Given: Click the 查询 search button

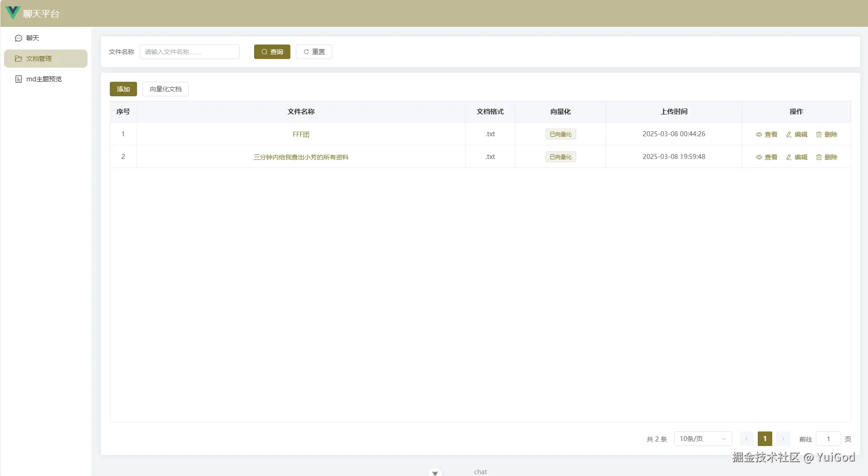Looking at the screenshot, I should click(x=272, y=52).
